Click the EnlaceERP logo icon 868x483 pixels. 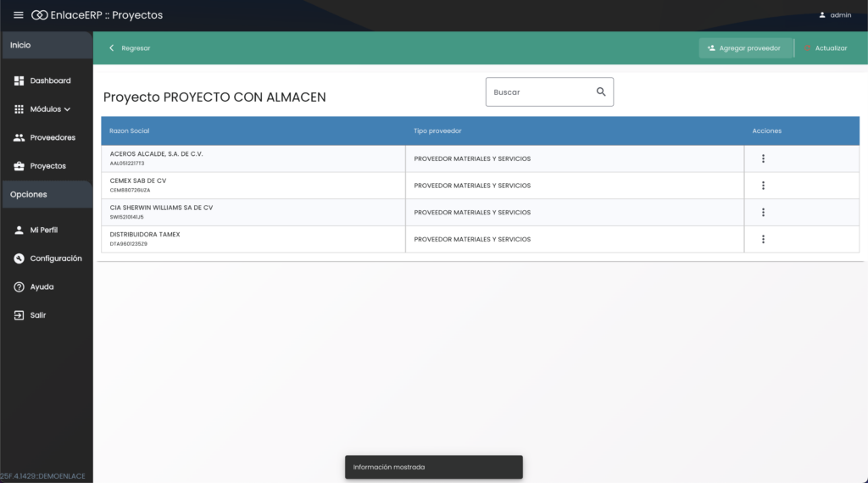(39, 15)
